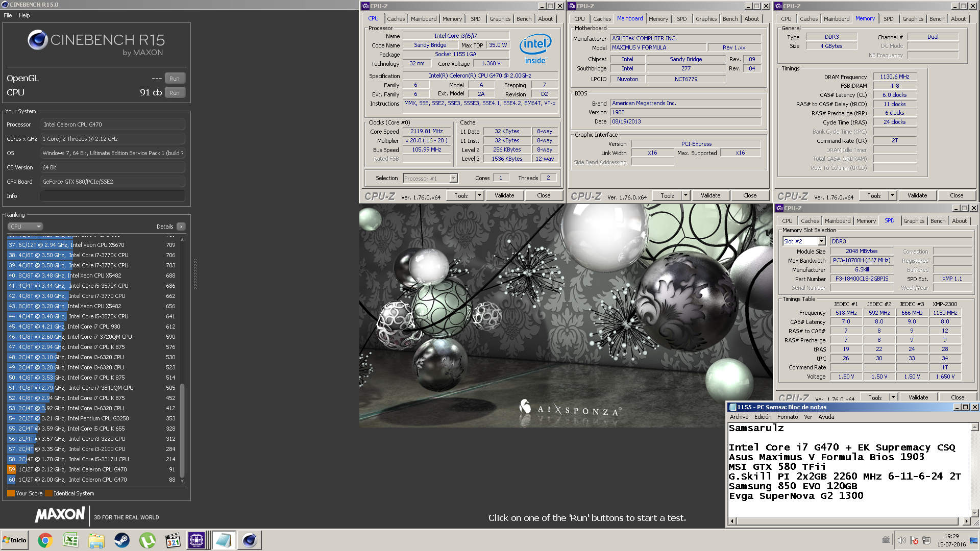
Task: Open Media Player Classic taskbar icon
Action: click(x=173, y=540)
